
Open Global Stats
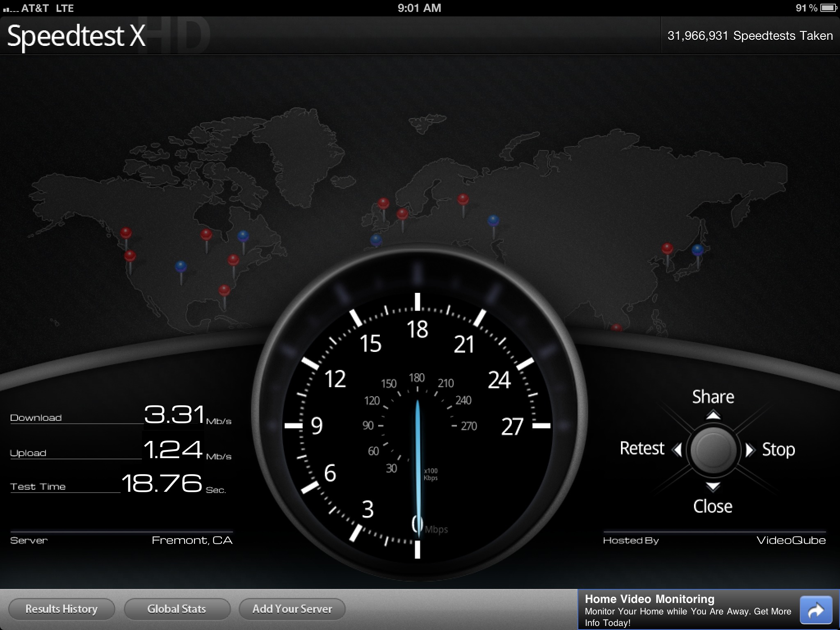177,609
